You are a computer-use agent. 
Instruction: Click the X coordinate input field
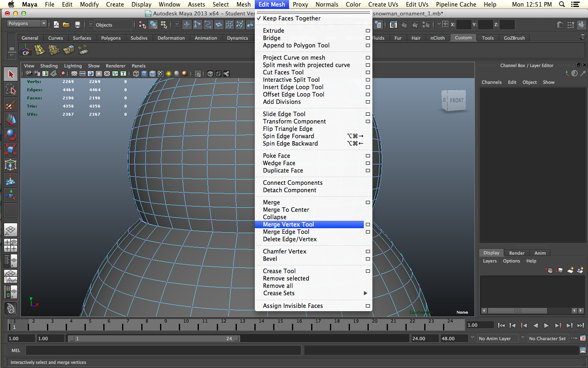point(464,25)
